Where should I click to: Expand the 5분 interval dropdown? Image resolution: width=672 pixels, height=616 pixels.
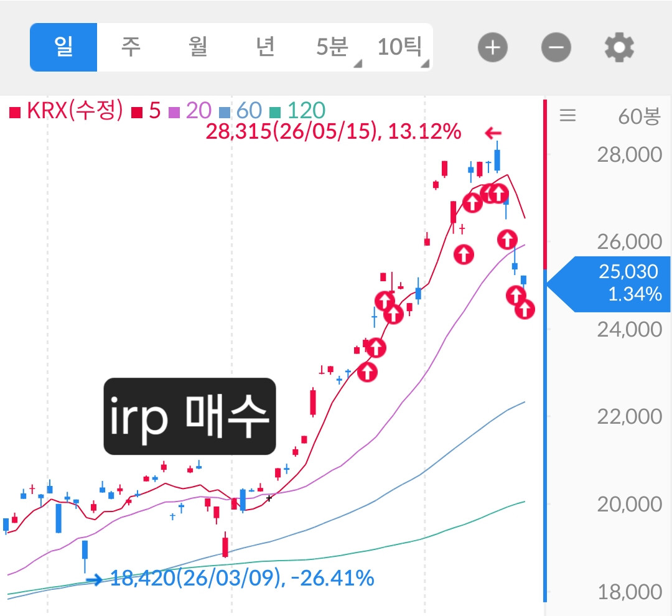pos(332,47)
